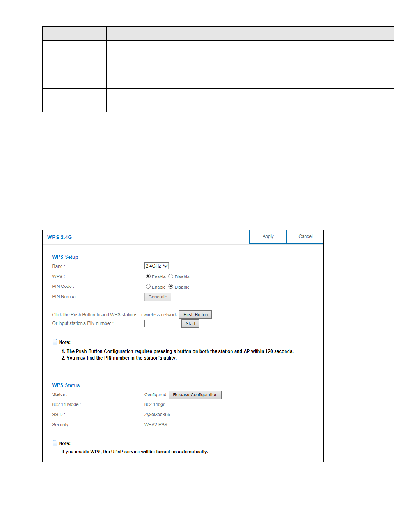Image resolution: width=394 pixels, height=532 pixels.
Task: Click the WPS 2.4G title
Action: pos(60,237)
